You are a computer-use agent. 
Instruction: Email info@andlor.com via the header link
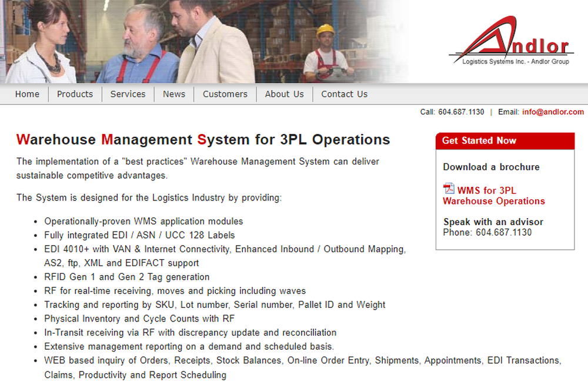pos(553,112)
